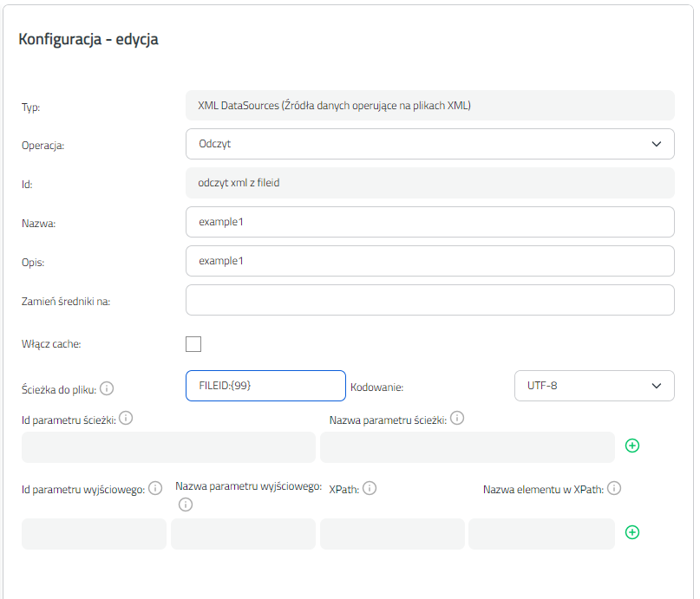Screen dimensions: 700x599
Task: Click info icon beside Id parametru ścieżki
Action: pyautogui.click(x=126, y=419)
